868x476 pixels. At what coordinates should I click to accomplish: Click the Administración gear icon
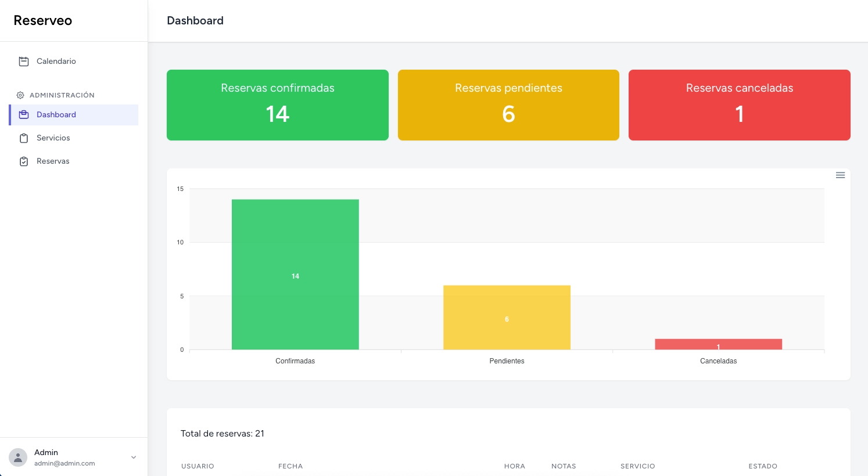[20, 95]
